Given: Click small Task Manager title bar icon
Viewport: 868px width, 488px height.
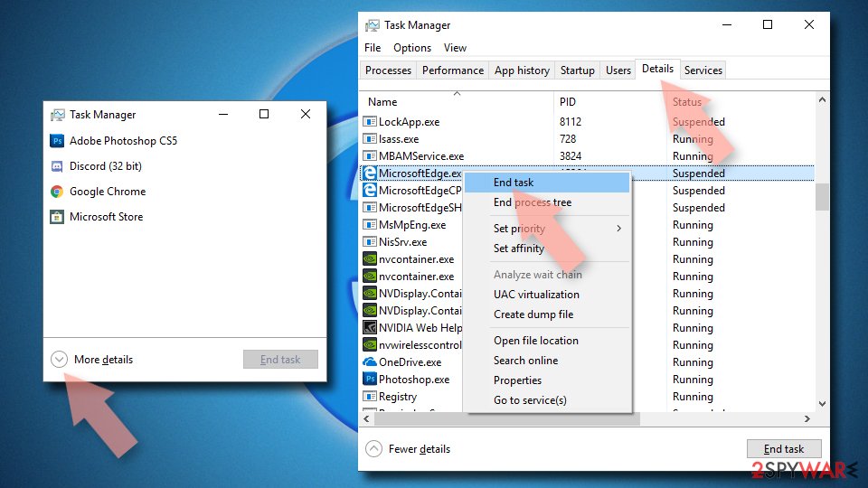Looking at the screenshot, I should [x=58, y=115].
